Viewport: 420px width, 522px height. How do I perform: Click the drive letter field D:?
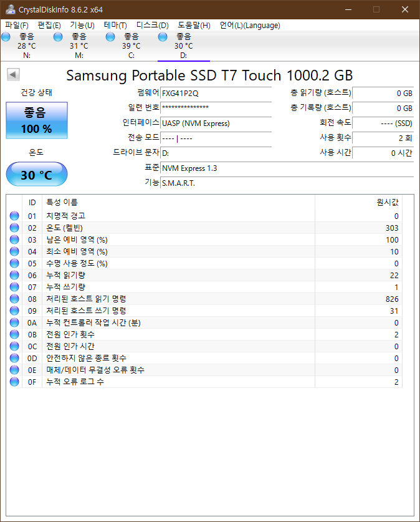[216, 153]
